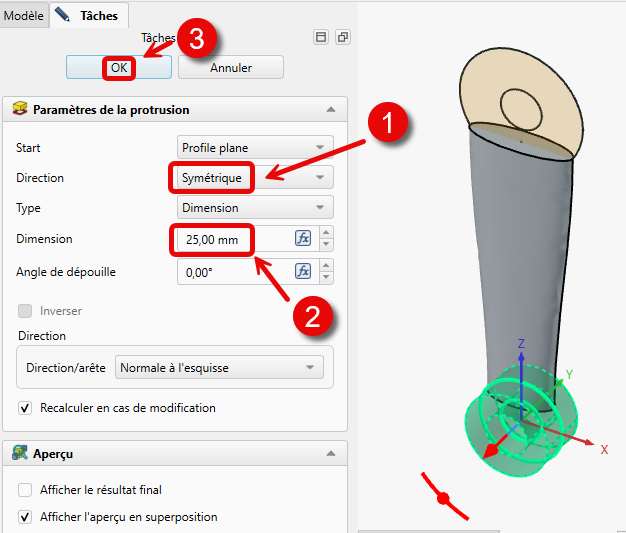Click the task panel layout icon

coord(321,37)
